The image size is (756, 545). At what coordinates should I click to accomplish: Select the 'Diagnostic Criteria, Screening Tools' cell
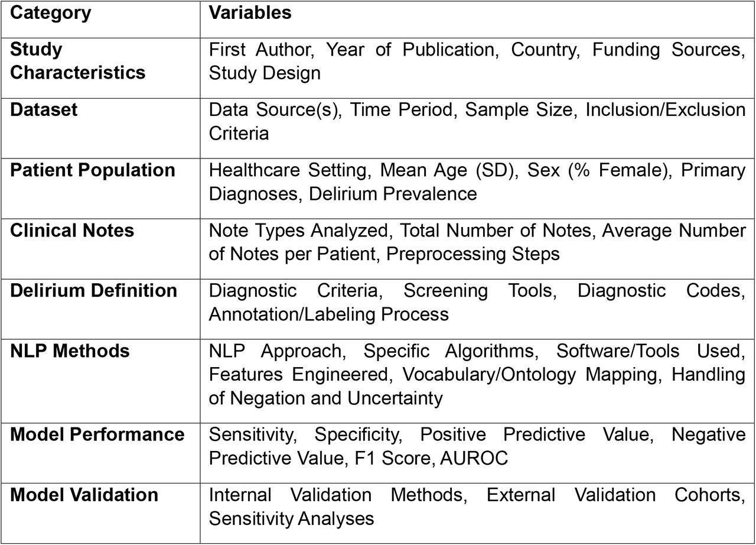477,302
